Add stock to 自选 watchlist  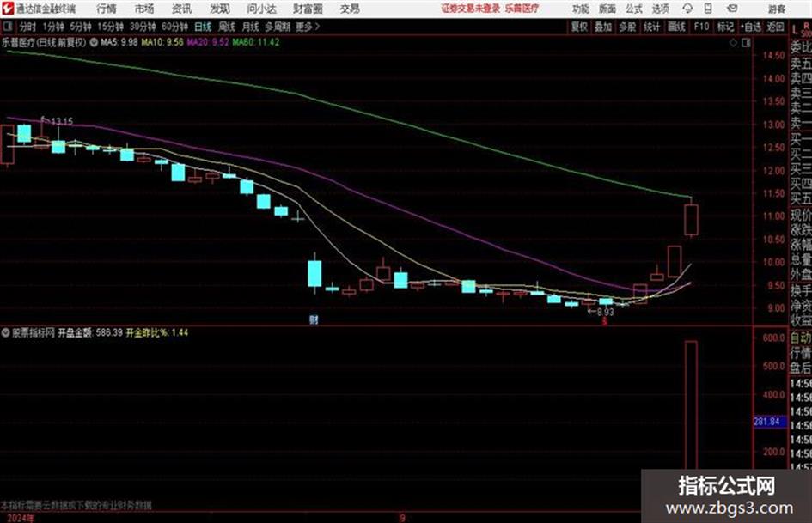(x=751, y=27)
